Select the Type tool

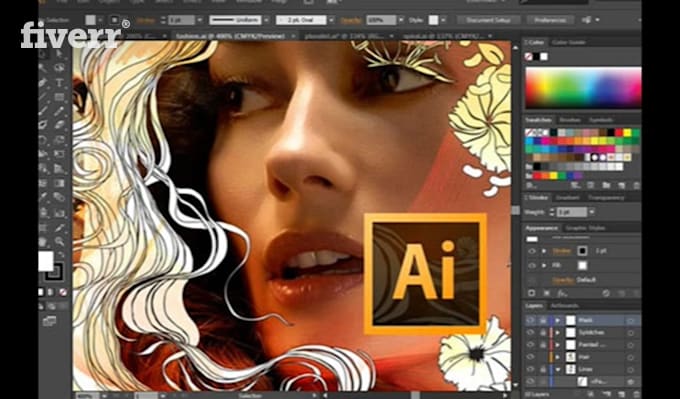[59, 83]
